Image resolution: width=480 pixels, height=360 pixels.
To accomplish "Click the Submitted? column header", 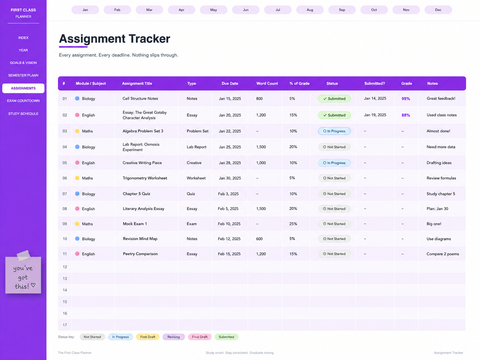I will [374, 83].
